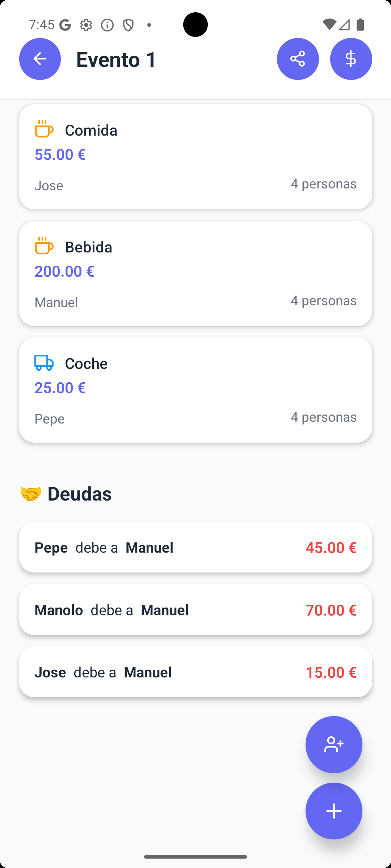Click the coffee cup icon beside Comida

click(x=44, y=129)
